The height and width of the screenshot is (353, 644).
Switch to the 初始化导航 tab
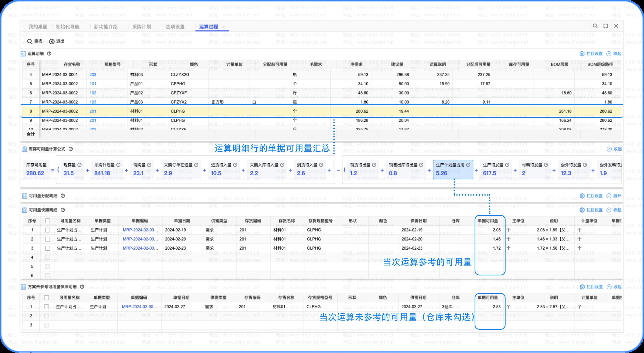click(x=68, y=27)
